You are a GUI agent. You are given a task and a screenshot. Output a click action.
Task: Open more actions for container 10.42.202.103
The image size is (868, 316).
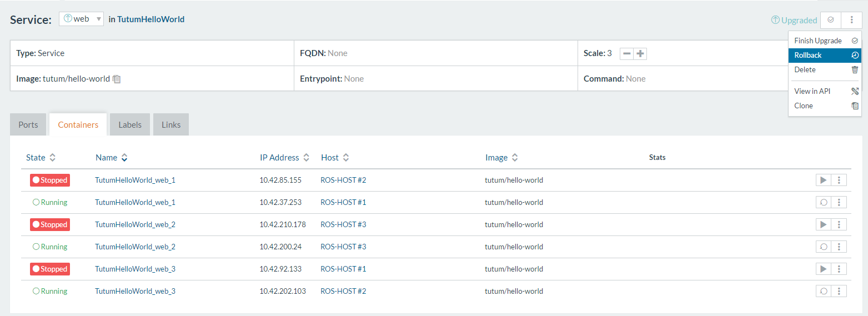[839, 291]
